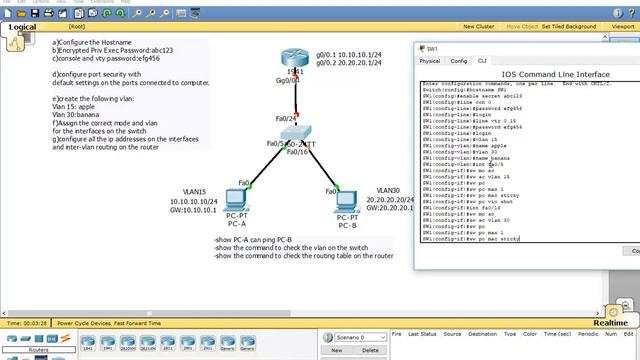Click the Zoom Reset magnifier icon
Viewport: 640px width, 360px height.
(151, 13)
